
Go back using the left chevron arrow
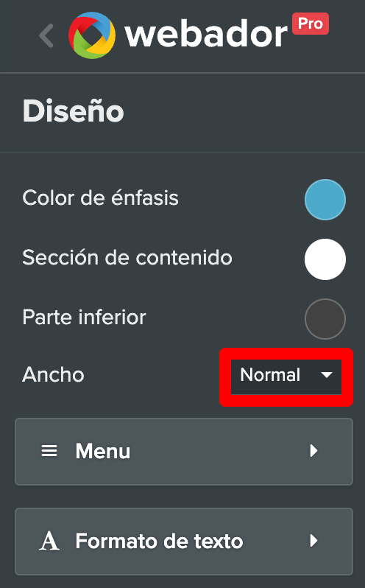point(47,35)
